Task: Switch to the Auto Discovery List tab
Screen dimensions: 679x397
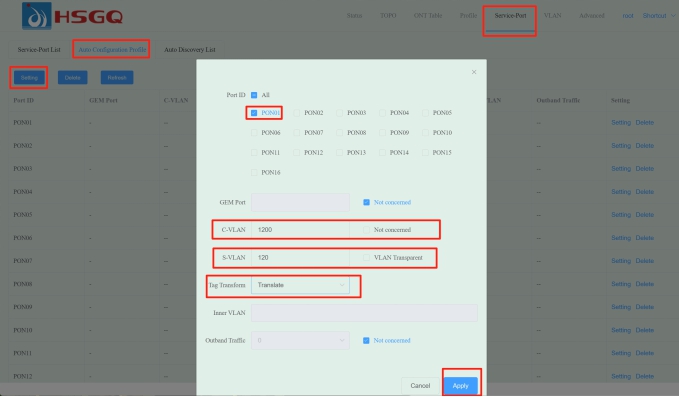Action: [x=189, y=49]
